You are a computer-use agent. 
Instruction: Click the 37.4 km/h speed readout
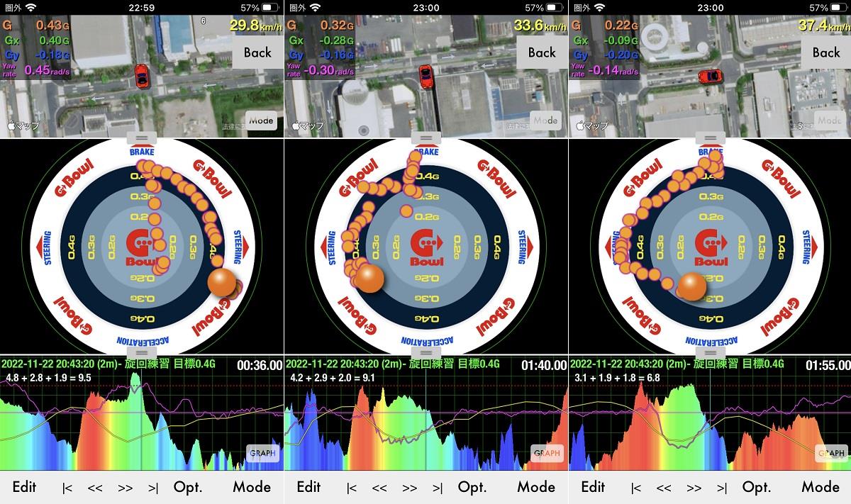825,26
